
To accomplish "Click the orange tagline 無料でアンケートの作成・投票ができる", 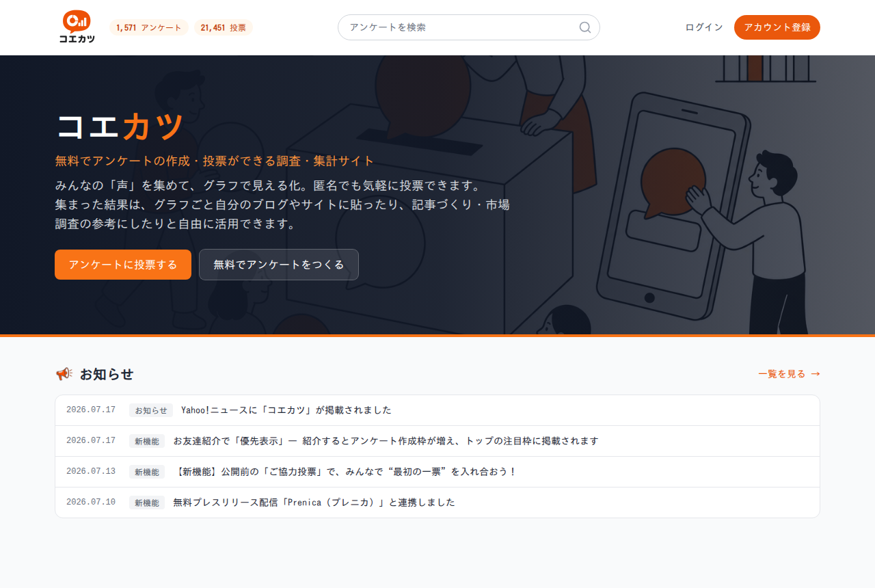I will point(215,161).
